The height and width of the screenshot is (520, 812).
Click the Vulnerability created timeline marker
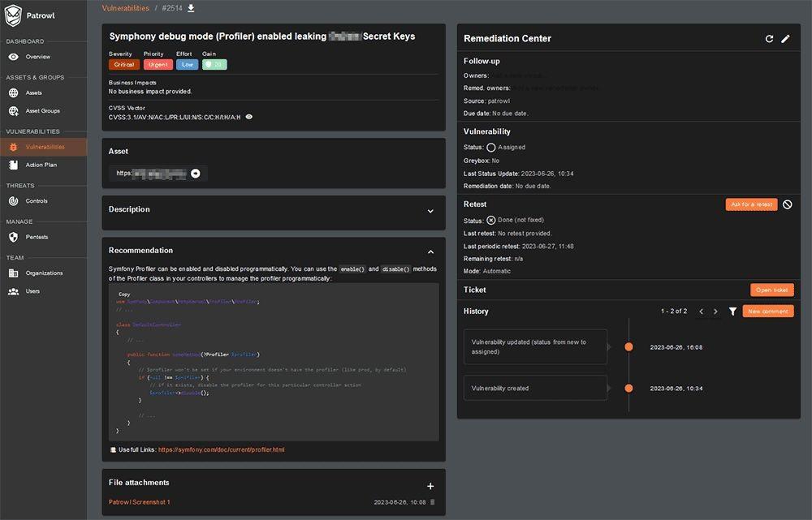[x=628, y=389]
